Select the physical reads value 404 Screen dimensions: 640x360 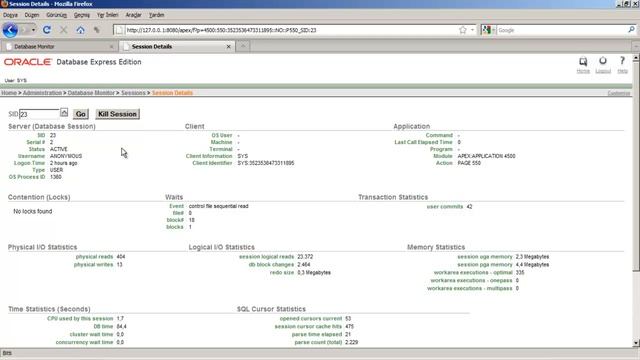[121, 257]
